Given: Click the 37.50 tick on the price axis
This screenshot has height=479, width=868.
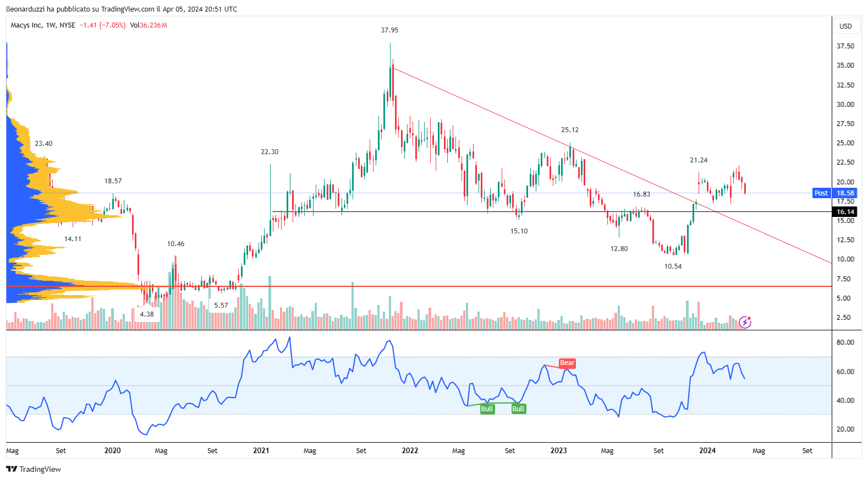Looking at the screenshot, I should (845, 46).
